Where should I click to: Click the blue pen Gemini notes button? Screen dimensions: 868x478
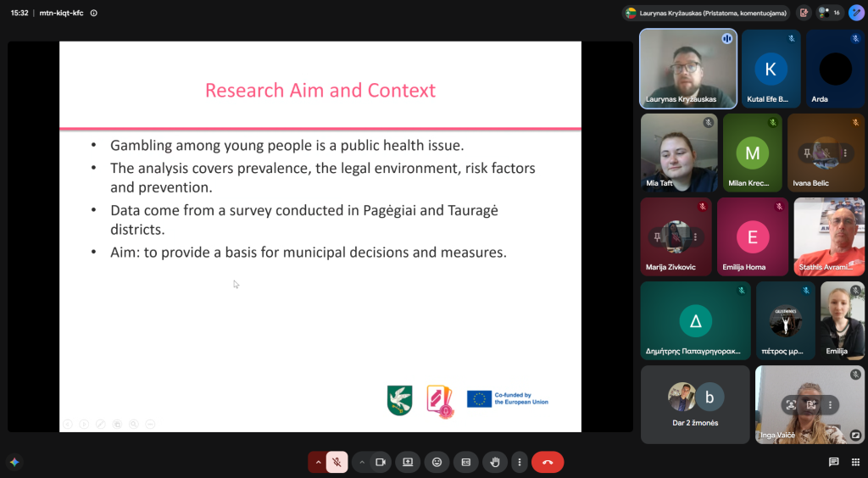coord(856,13)
